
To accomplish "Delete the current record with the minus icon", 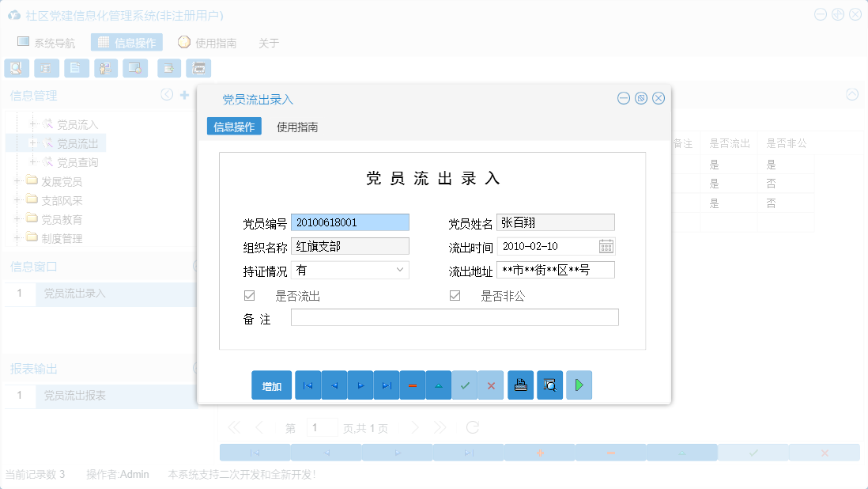I will tap(413, 385).
